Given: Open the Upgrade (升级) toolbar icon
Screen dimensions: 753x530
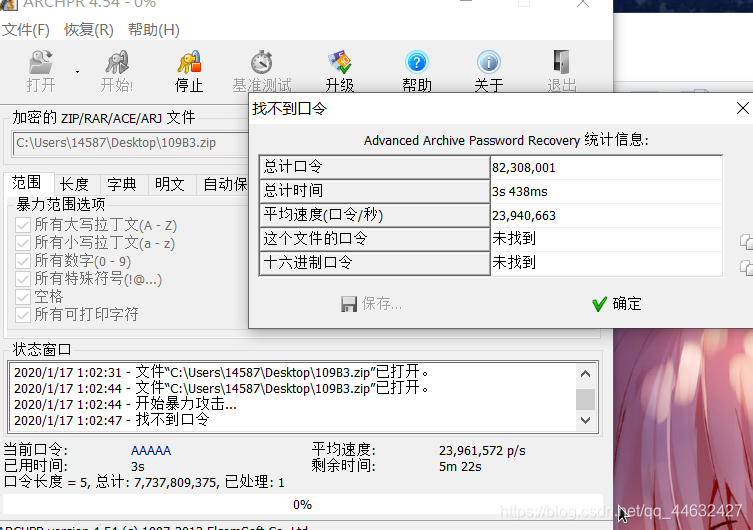Looking at the screenshot, I should tap(340, 62).
